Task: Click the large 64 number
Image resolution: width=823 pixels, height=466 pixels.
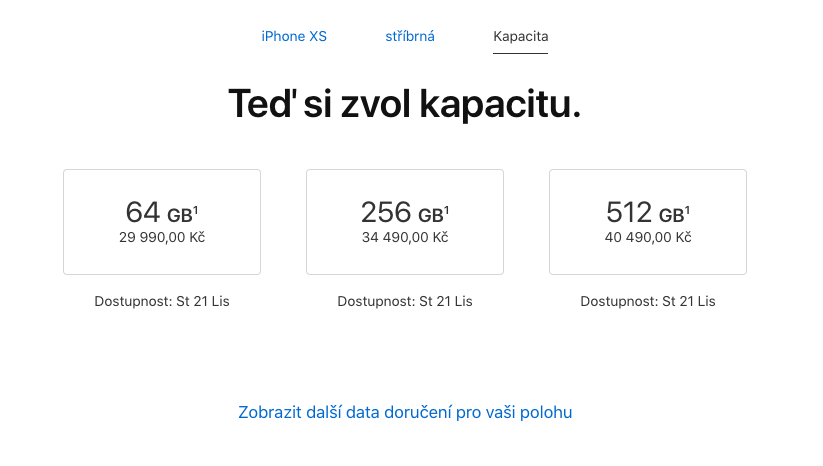Action: (x=143, y=212)
